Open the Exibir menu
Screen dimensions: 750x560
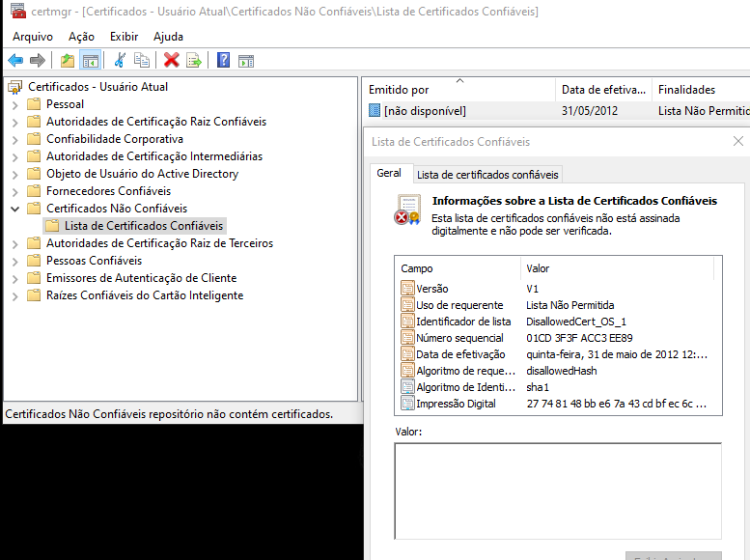pos(124,37)
